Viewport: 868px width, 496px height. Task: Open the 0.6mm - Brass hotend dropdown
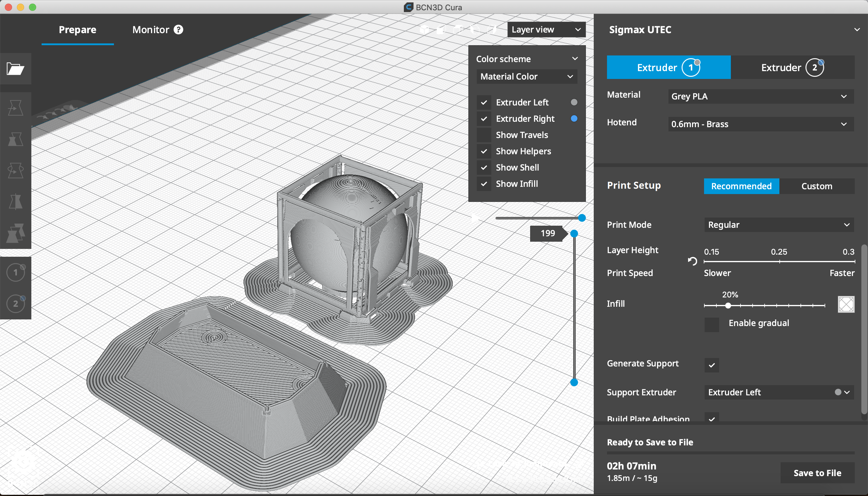pyautogui.click(x=761, y=124)
